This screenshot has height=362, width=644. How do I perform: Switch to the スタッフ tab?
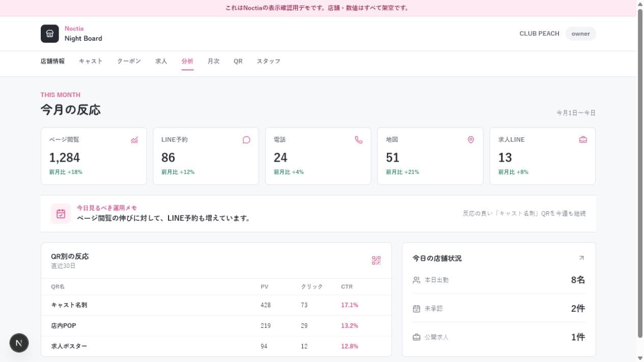coord(268,62)
